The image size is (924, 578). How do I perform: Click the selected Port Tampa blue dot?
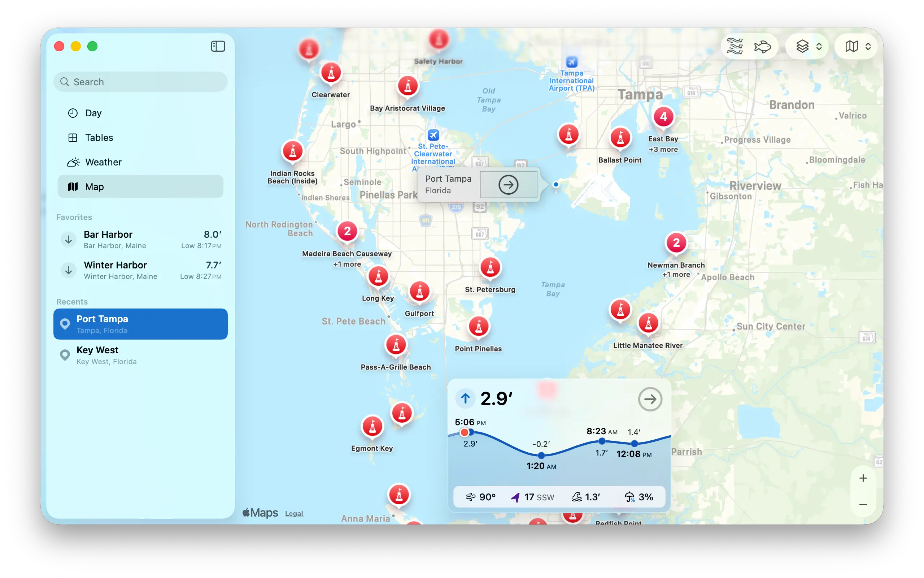(556, 185)
